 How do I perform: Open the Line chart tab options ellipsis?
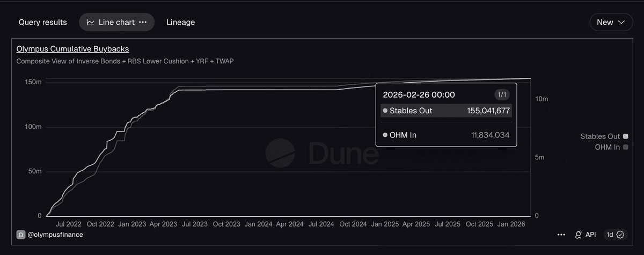[x=143, y=23]
